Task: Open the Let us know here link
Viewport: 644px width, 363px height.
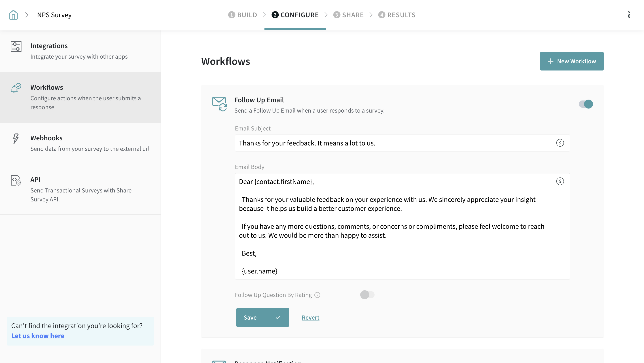Action: [x=38, y=336]
